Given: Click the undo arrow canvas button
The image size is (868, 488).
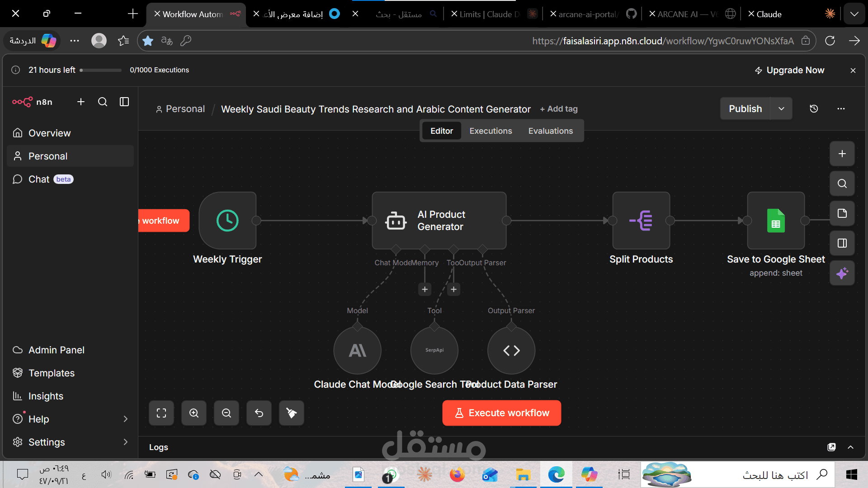Looking at the screenshot, I should [259, 413].
